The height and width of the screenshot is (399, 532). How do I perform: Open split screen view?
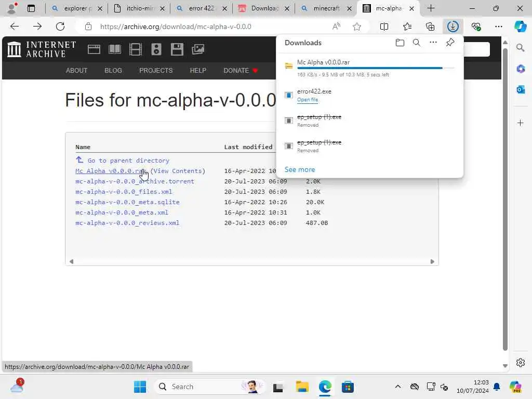pyautogui.click(x=384, y=26)
